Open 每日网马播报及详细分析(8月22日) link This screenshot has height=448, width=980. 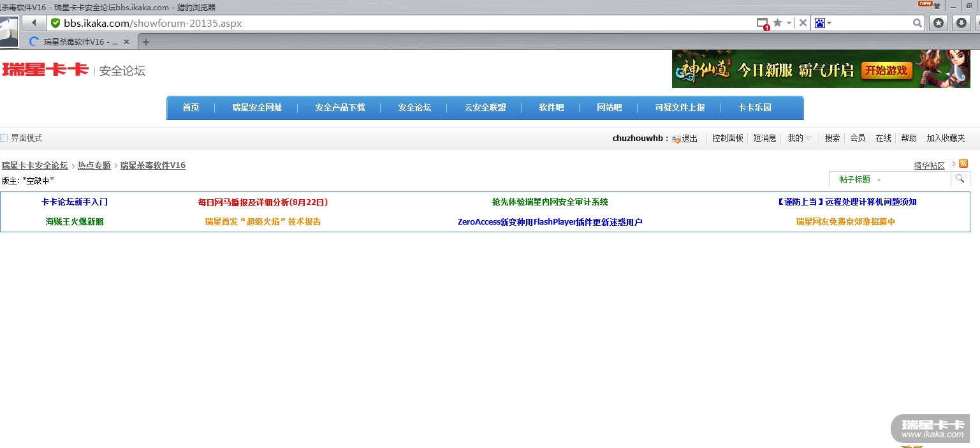coord(263,202)
